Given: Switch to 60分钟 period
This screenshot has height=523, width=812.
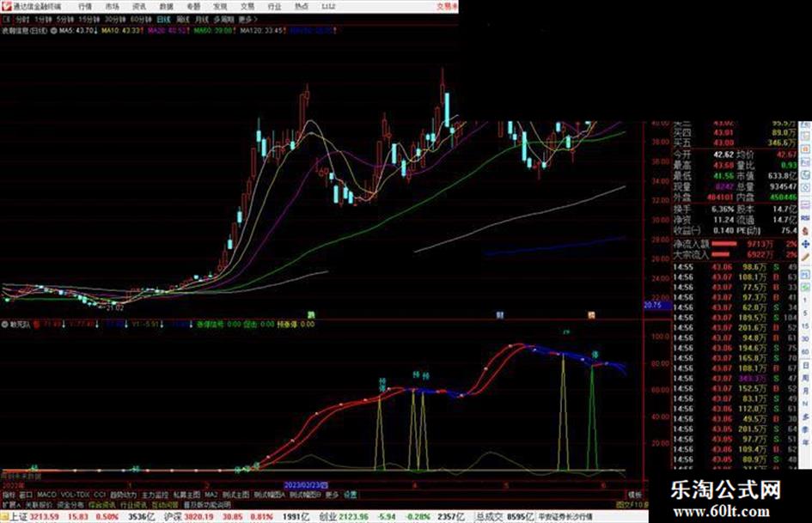Looking at the screenshot, I should pos(141,19).
